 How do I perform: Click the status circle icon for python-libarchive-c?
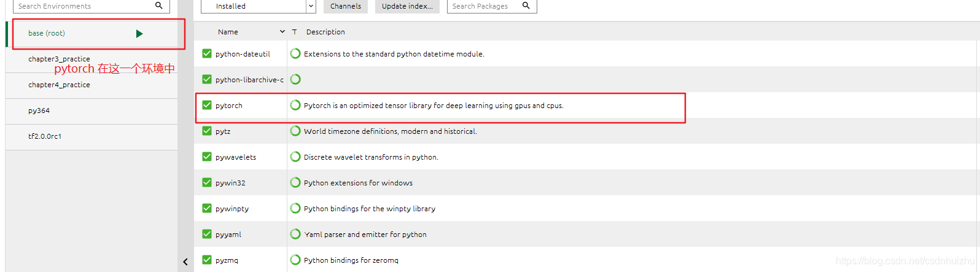coord(295,79)
